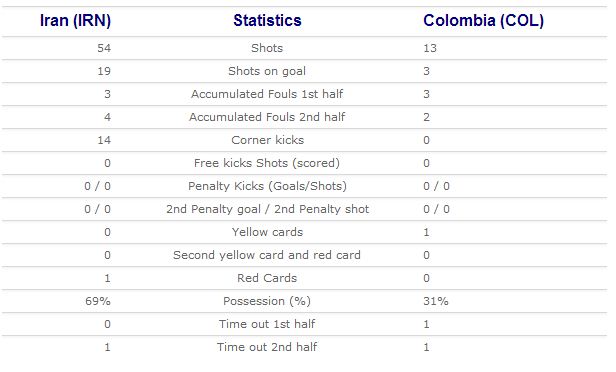Viewport: 616px width, 372px height.
Task: Click Iran's possession value 69%
Action: [98, 301]
